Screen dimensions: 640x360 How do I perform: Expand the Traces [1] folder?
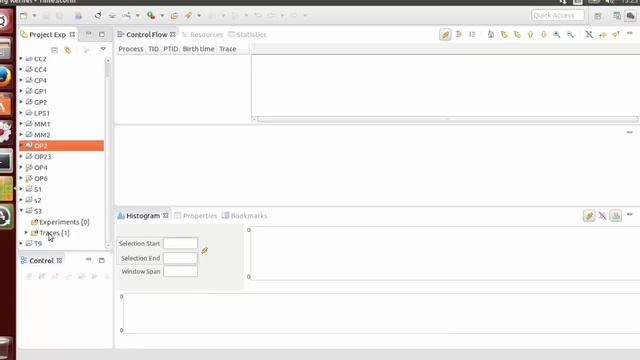tap(27, 233)
